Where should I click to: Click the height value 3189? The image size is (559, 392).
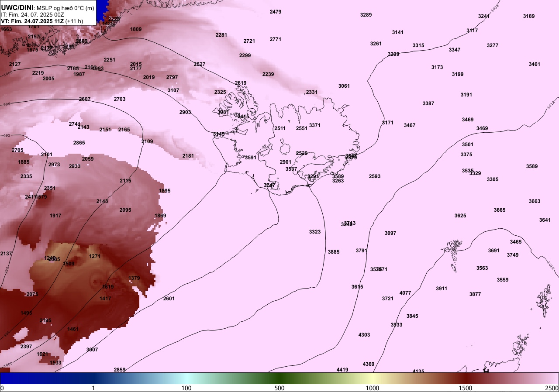529,16
